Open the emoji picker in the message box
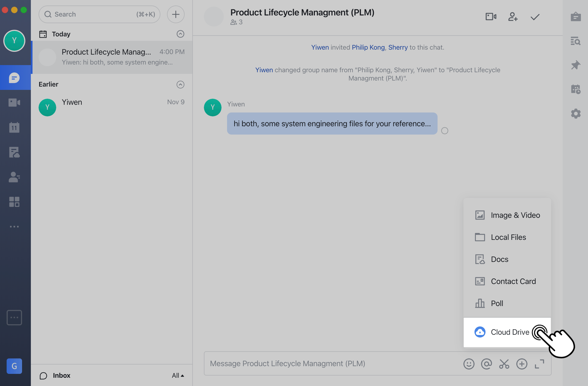 469,364
